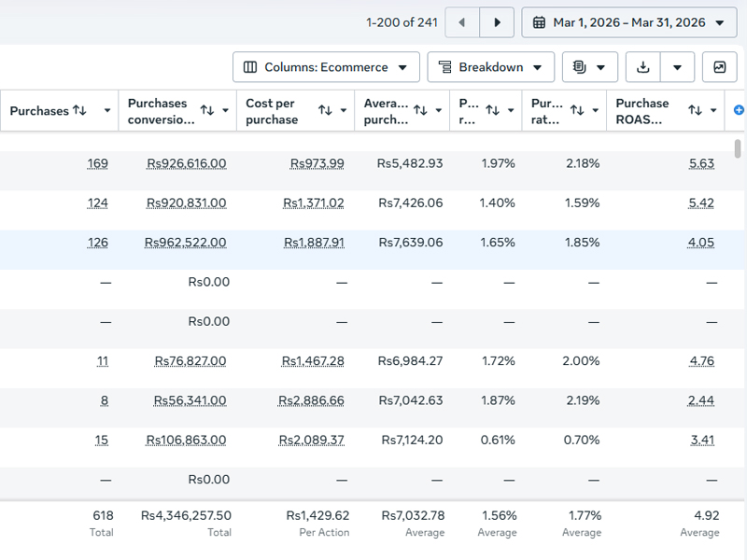Open the date range Mar 1–31 picker
This screenshot has width=747, height=560.
(628, 22)
